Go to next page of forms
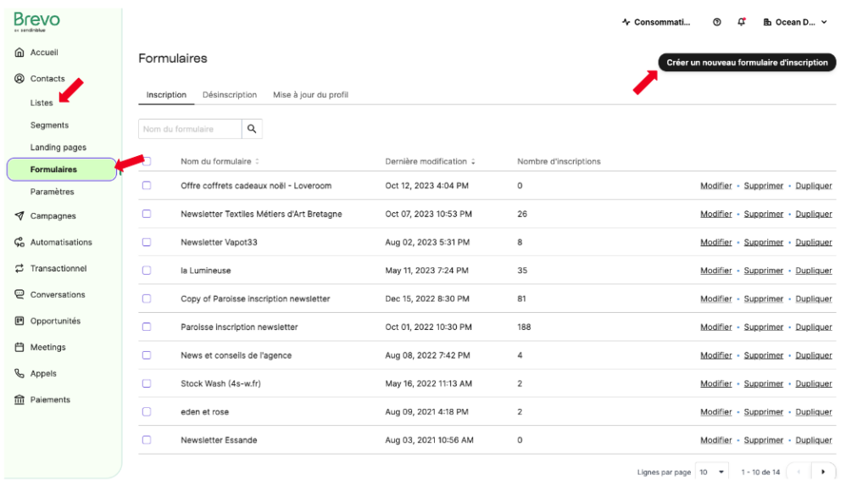 click(x=822, y=472)
